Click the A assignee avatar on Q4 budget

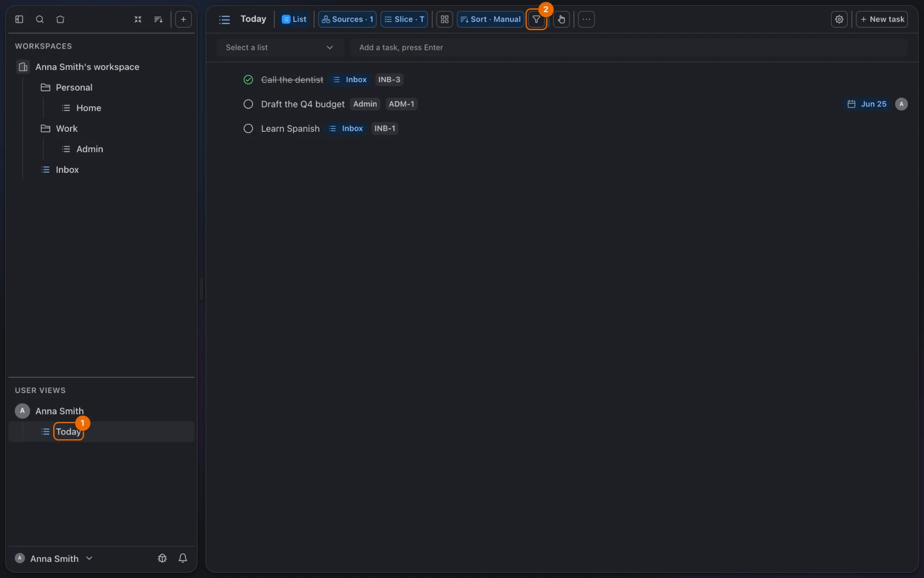901,104
